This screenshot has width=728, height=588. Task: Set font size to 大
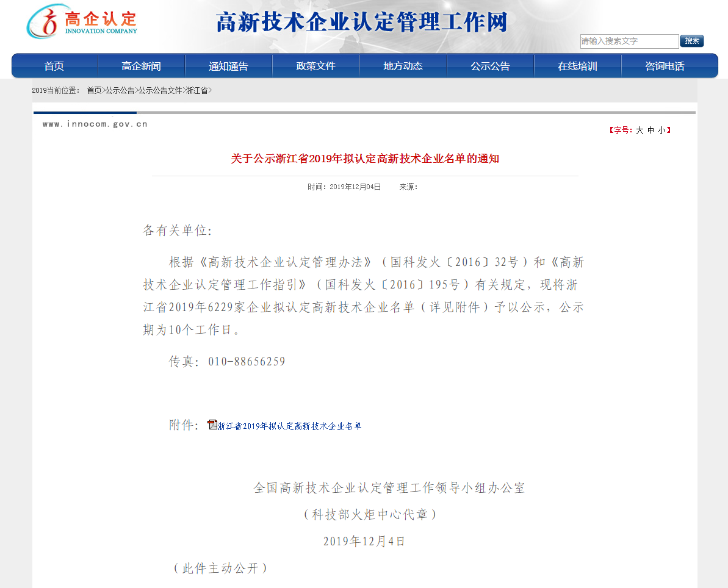640,130
